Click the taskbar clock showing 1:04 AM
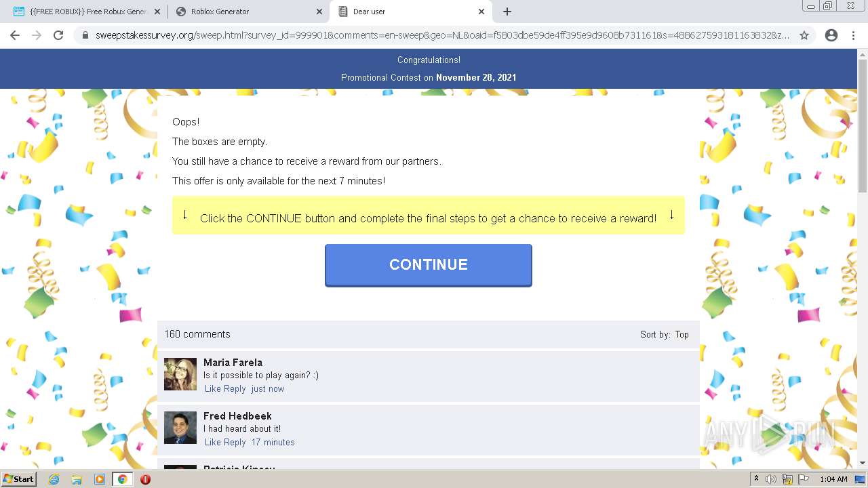The height and width of the screenshot is (488, 868). (833, 479)
